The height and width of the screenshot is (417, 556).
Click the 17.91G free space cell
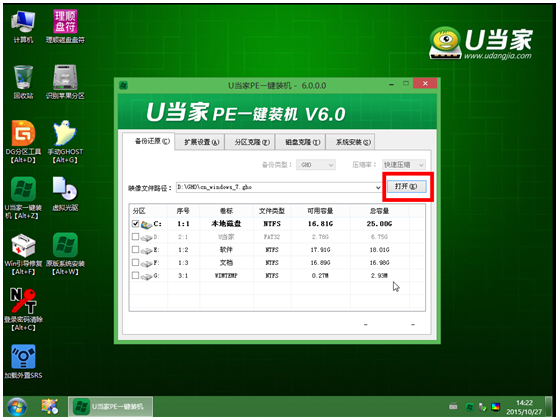click(x=320, y=250)
